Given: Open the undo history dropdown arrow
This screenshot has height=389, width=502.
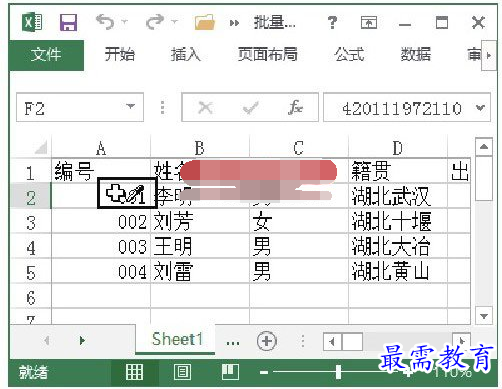Looking at the screenshot, I should coord(125,22).
